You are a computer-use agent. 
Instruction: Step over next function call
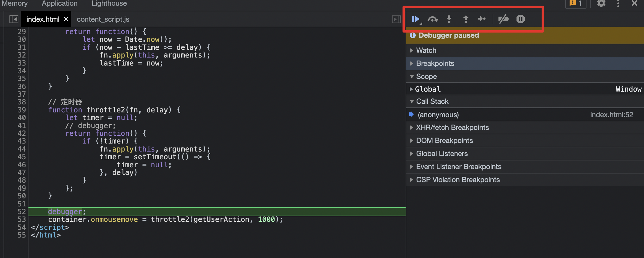[x=433, y=19]
